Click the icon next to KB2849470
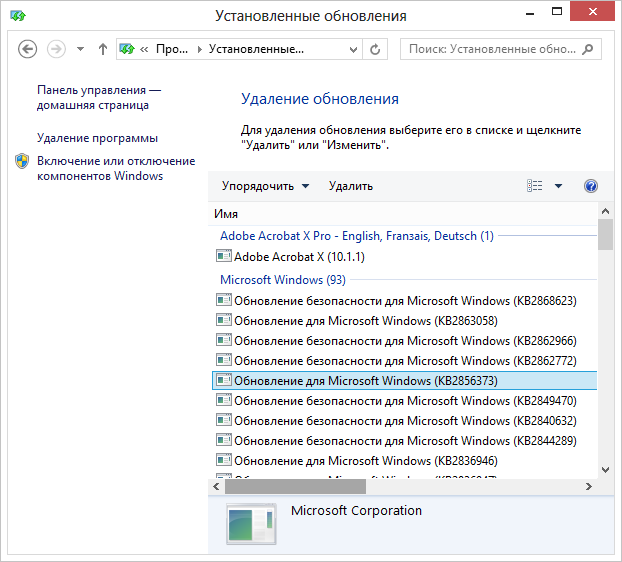 (x=224, y=400)
